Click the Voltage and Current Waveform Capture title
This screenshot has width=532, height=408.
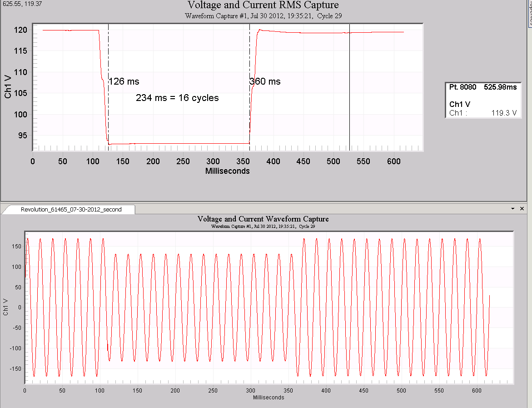pyautogui.click(x=264, y=219)
